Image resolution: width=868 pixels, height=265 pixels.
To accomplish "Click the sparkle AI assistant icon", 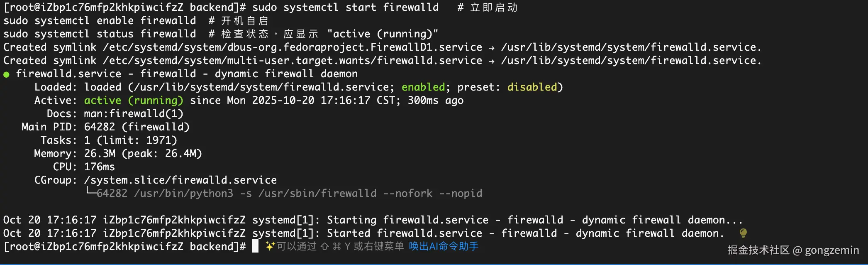I will 270,246.
